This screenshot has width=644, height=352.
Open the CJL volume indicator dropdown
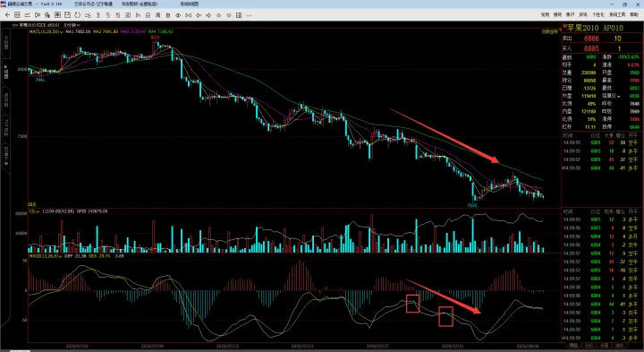(35, 211)
